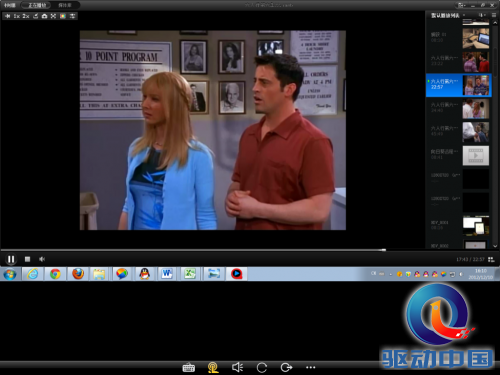The width and height of the screenshot is (500, 375).
Task: Pause the playing video
Action: click(11, 259)
